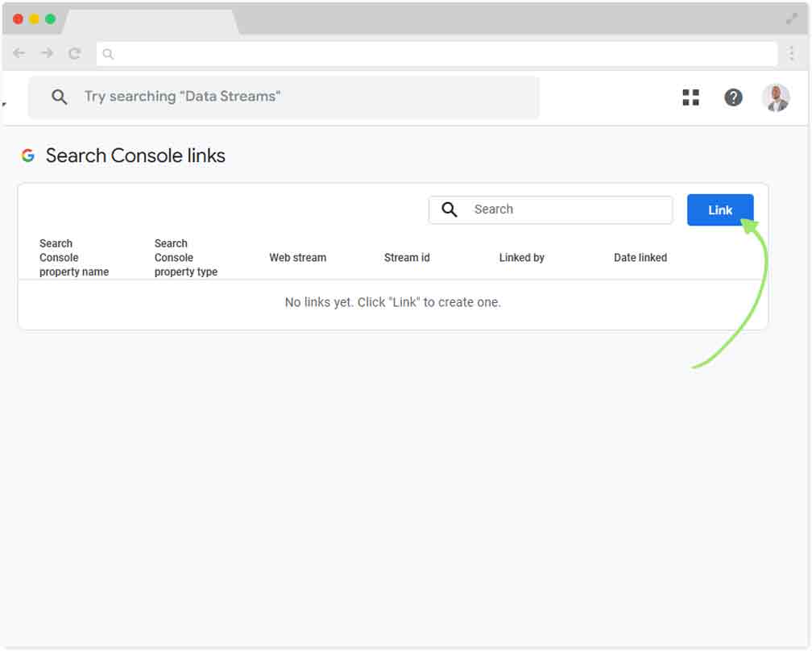This screenshot has width=812, height=651.
Task: Open the Google apps grid icon
Action: coord(691,97)
